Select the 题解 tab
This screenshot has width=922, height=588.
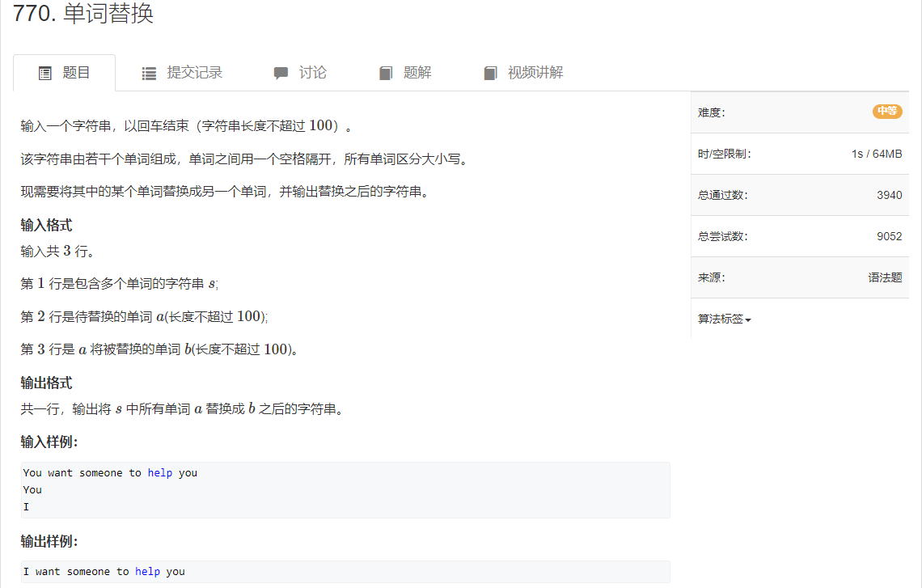click(417, 73)
